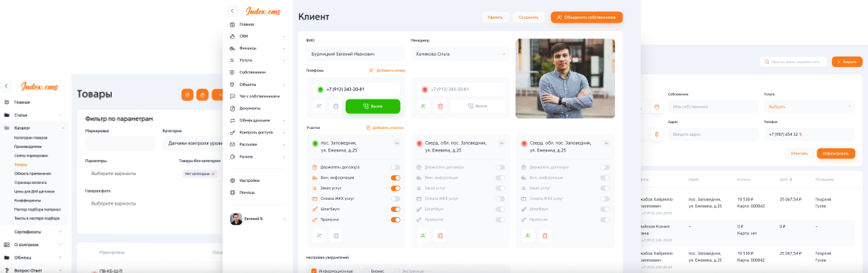This screenshot has height=273, width=868.
Task: Collapse the middle Сверд. обл. plot card
Action: coord(501,143)
